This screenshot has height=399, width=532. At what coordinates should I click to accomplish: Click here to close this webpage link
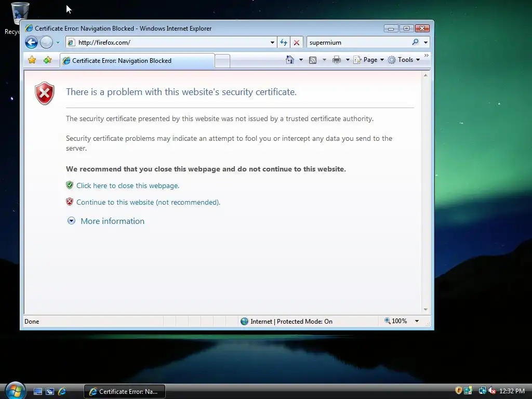(x=128, y=185)
